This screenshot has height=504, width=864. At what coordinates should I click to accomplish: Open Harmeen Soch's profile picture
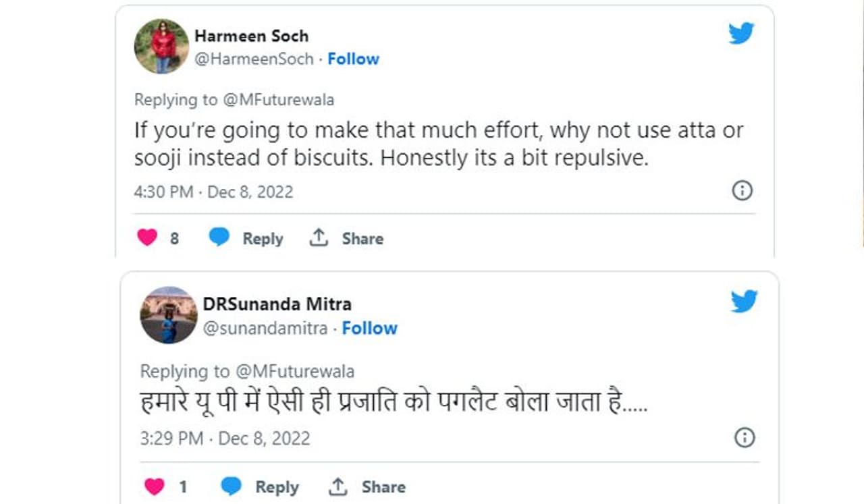(161, 46)
